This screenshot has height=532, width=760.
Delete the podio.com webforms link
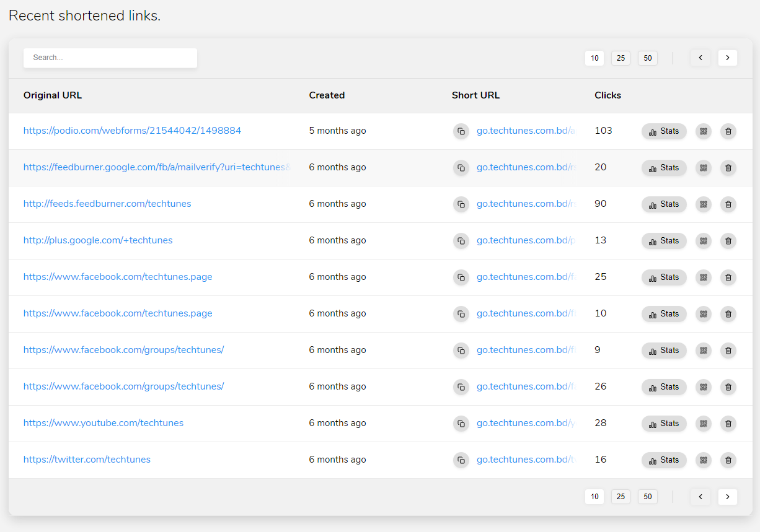[728, 131]
